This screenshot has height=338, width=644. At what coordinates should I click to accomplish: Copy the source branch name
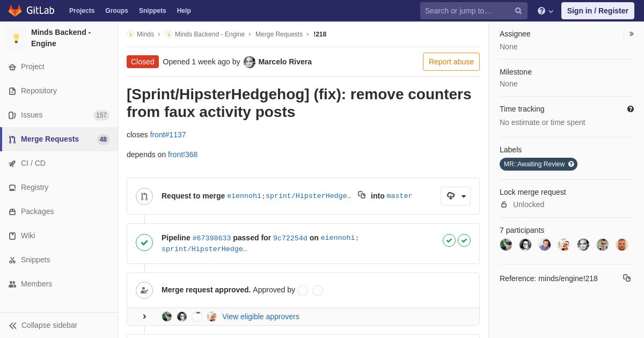point(362,195)
